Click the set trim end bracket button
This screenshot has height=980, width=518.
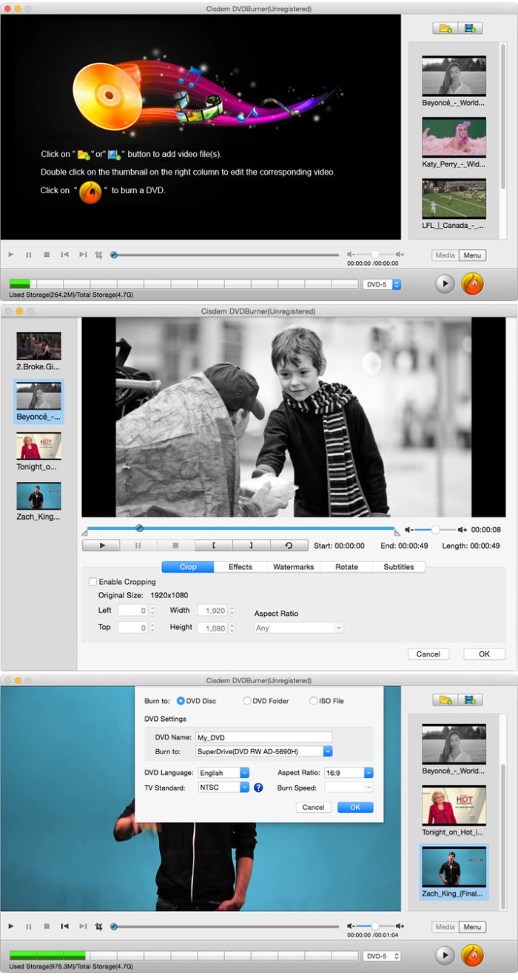pyautogui.click(x=251, y=546)
